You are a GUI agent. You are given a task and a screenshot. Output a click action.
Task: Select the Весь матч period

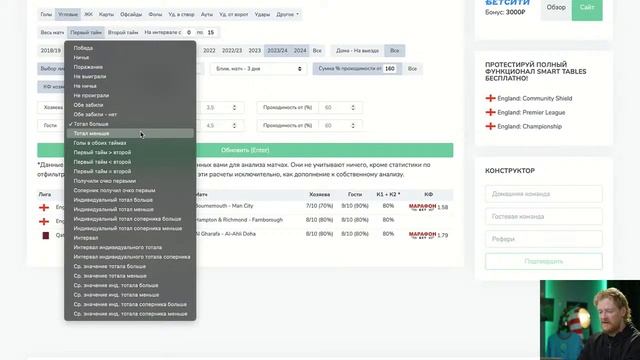52,32
